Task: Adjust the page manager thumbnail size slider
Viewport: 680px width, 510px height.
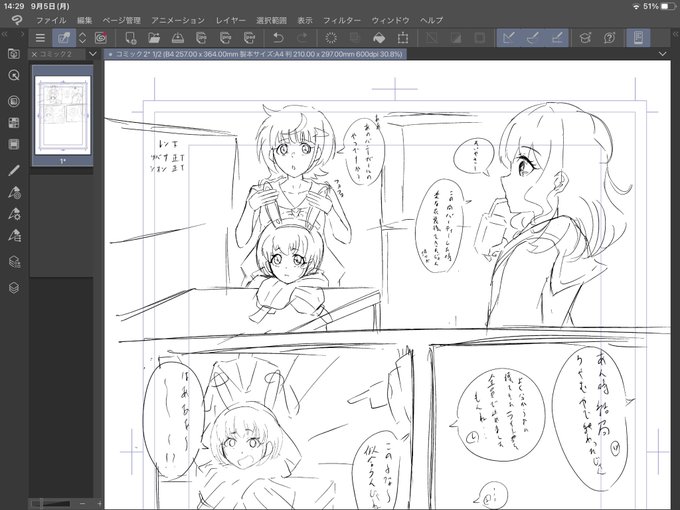Action: click(x=51, y=503)
